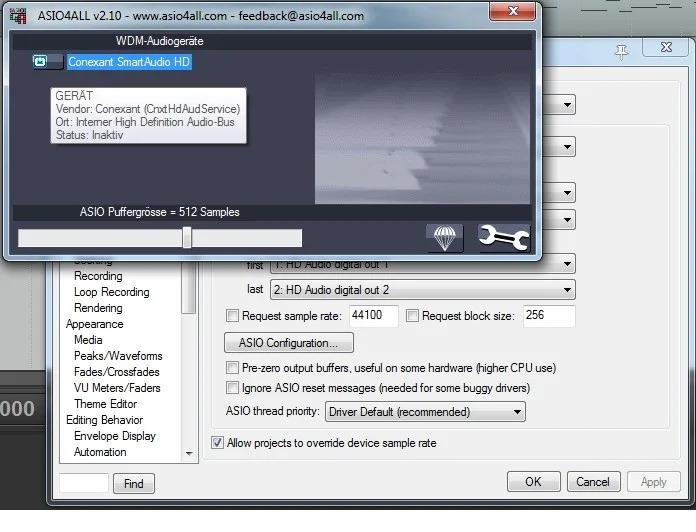696x532 pixels.
Task: Click the ASIO Puffergrösse = 512 Samples label
Action: coord(159,212)
